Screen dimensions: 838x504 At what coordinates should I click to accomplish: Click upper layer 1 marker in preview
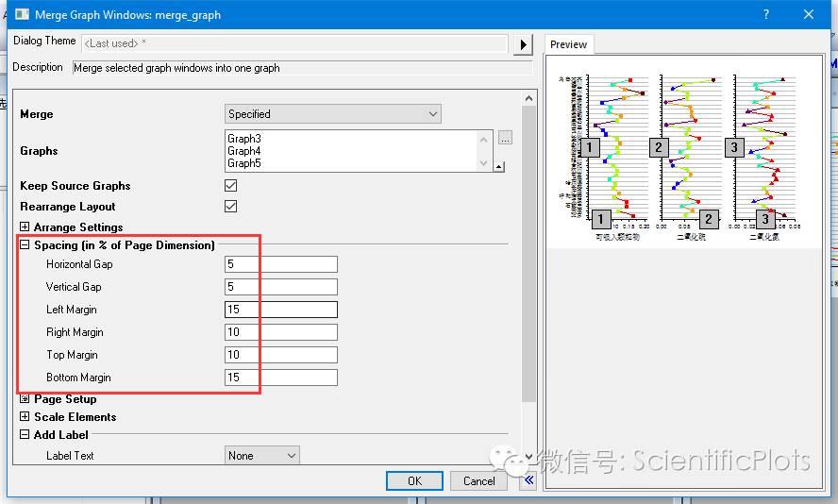tap(590, 147)
